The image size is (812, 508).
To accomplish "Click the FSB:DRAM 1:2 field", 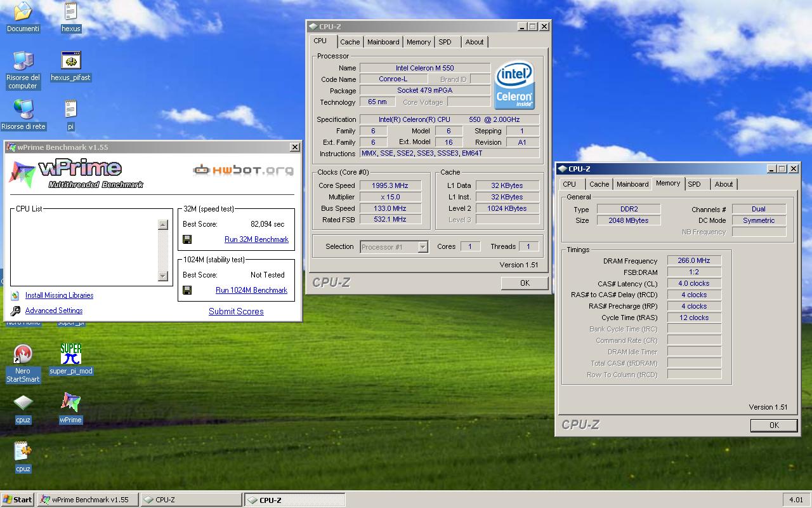I will [x=694, y=272].
